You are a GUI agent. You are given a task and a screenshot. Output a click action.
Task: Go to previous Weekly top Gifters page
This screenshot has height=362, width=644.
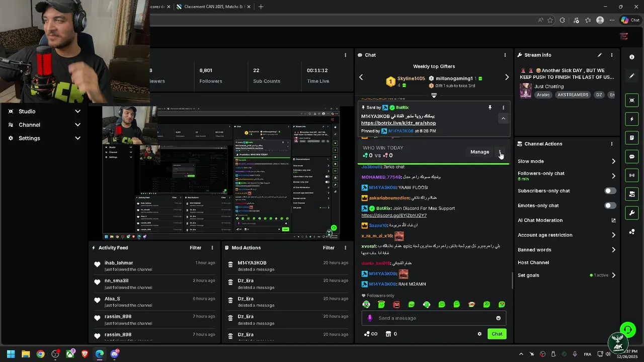pyautogui.click(x=361, y=77)
